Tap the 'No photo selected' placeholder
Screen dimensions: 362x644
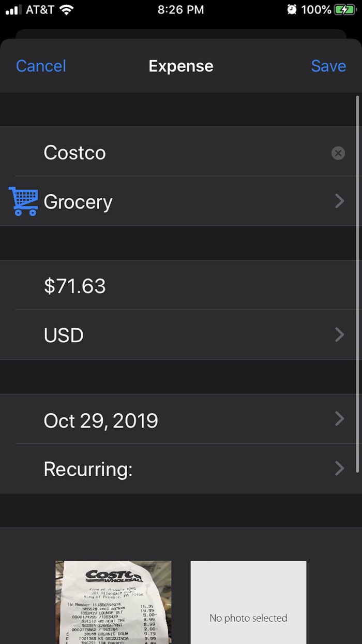[x=248, y=603]
